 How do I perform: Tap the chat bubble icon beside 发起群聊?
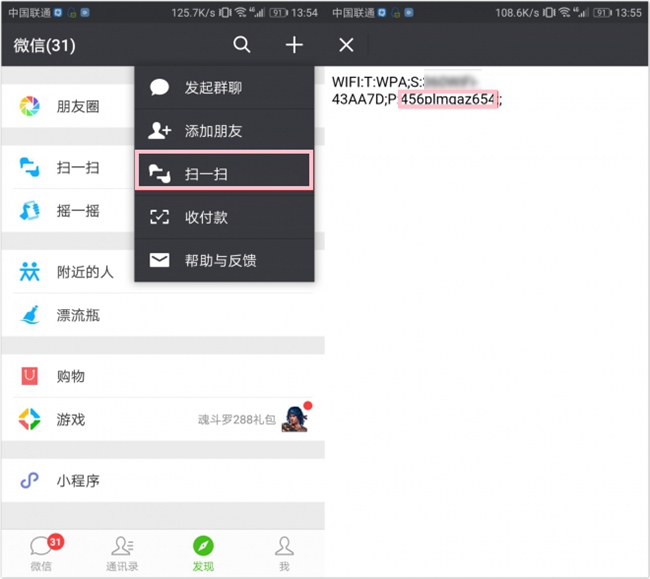coord(159,87)
